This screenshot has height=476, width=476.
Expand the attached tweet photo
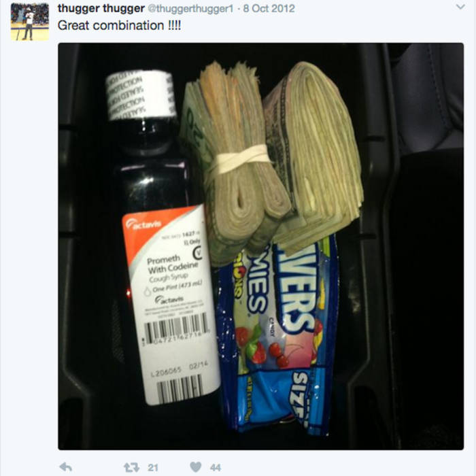pyautogui.click(x=260, y=246)
